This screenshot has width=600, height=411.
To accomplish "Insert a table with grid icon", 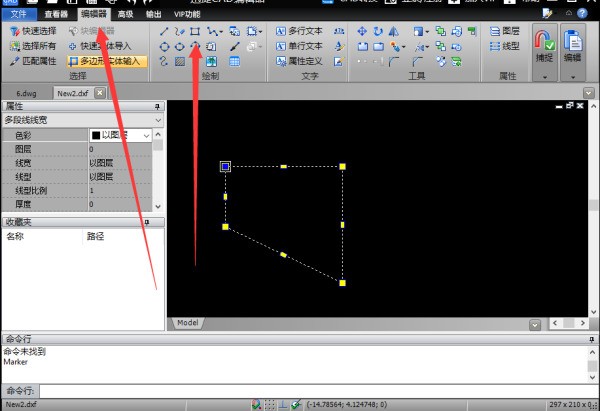I will (235, 62).
